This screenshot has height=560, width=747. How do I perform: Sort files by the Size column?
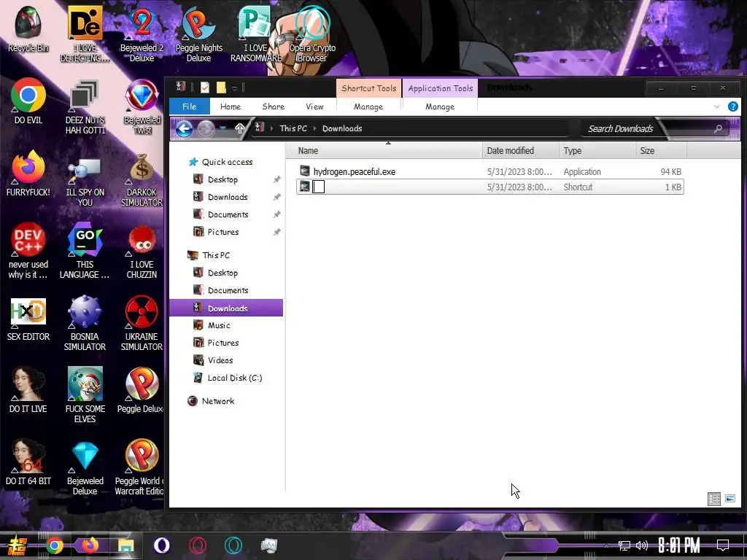(x=661, y=150)
